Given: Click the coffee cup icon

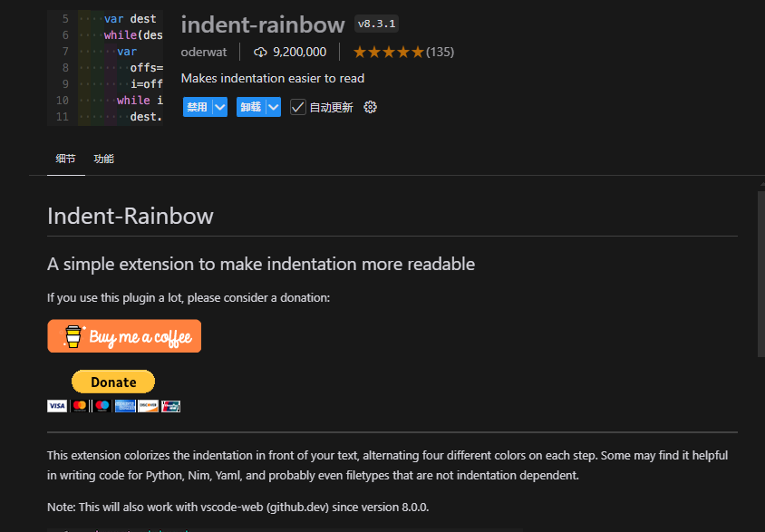Looking at the screenshot, I should tap(73, 336).
